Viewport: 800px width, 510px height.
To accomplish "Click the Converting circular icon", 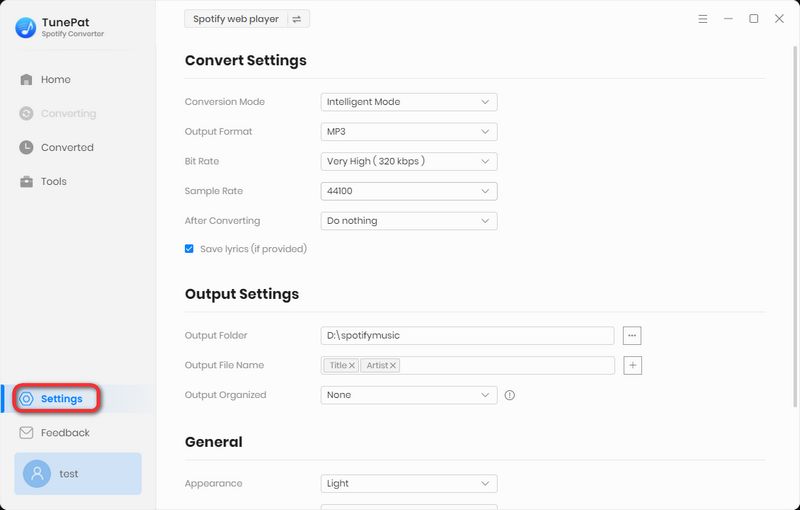I will pyautogui.click(x=26, y=113).
